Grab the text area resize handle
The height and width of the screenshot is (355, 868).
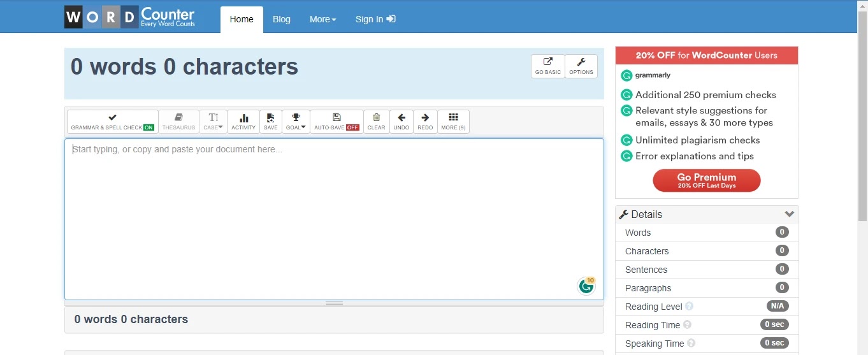click(x=334, y=303)
